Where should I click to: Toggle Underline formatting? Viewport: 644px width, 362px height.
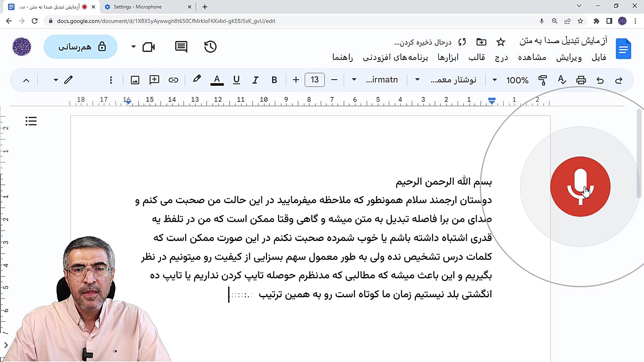tap(236, 80)
